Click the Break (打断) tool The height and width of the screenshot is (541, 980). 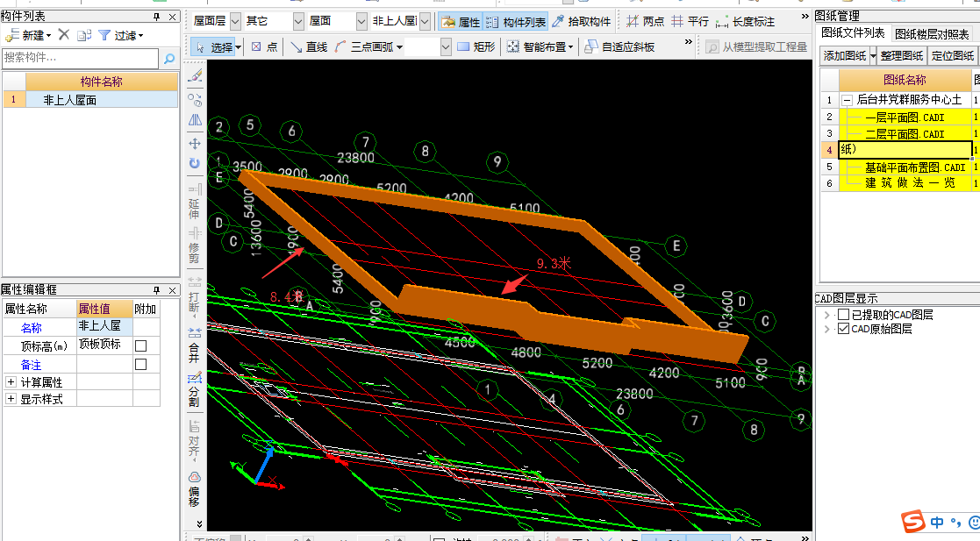195,295
